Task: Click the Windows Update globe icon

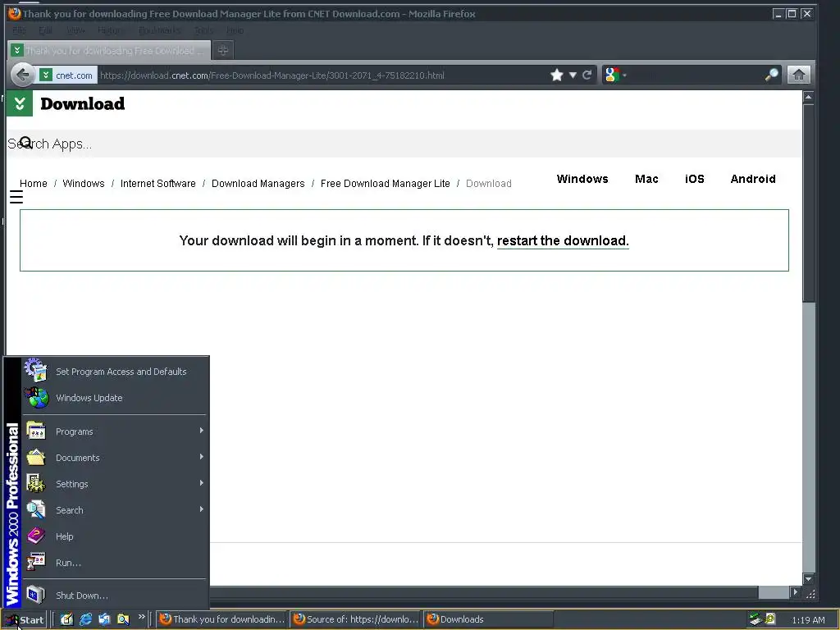Action: [36, 398]
